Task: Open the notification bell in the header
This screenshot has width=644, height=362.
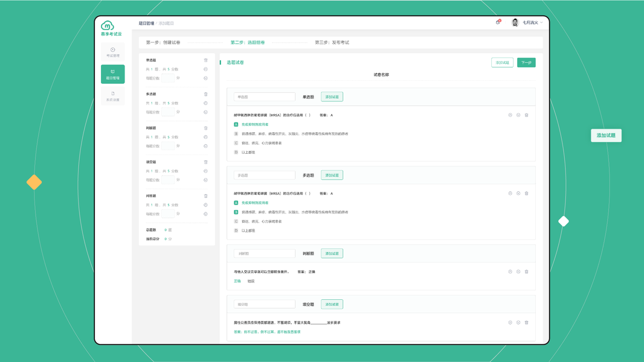Action: [498, 22]
